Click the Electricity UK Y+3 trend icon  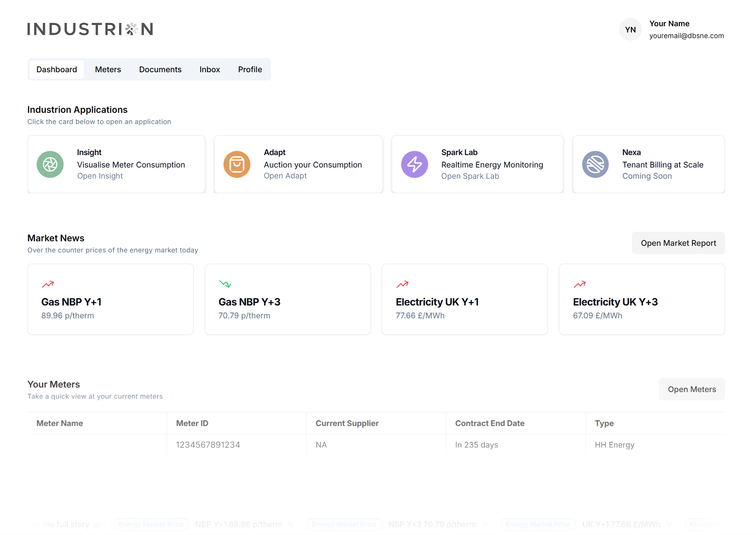(x=579, y=284)
